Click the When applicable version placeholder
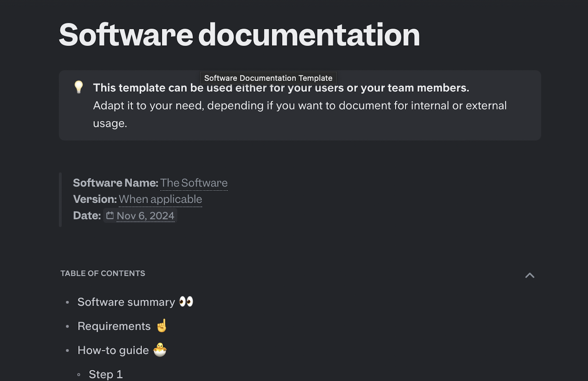This screenshot has width=588, height=381. [160, 199]
